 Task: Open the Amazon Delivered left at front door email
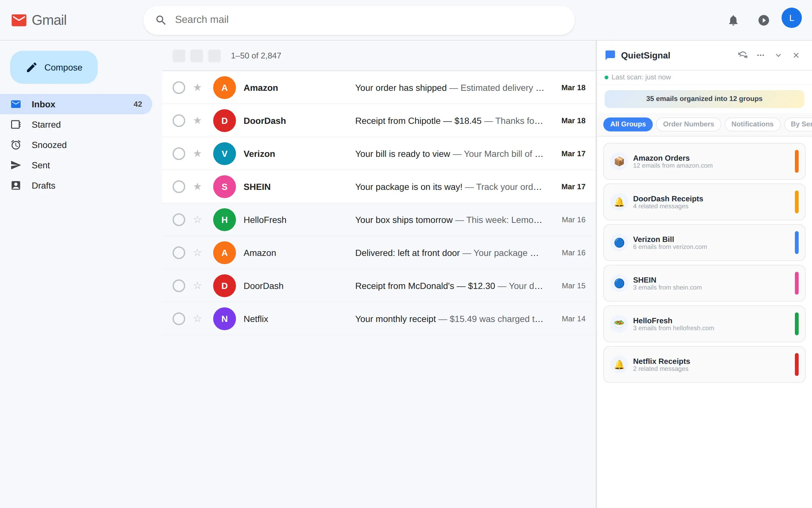(379, 253)
